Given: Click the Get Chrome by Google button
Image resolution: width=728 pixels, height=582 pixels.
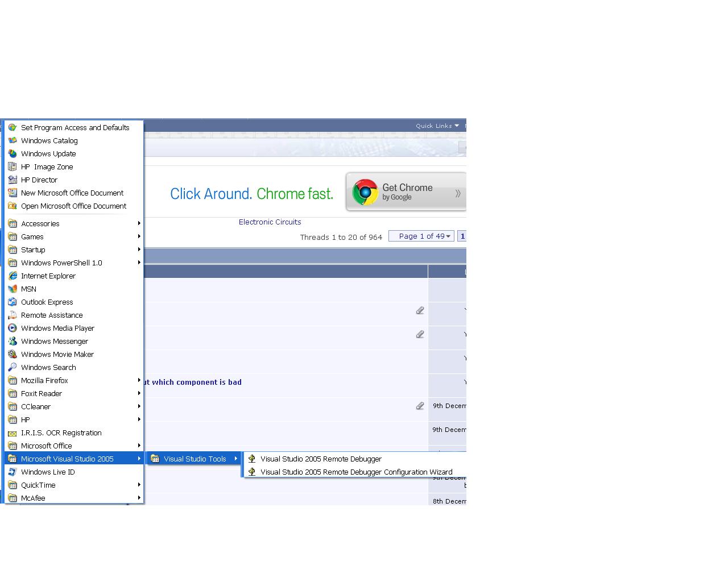Looking at the screenshot, I should pyautogui.click(x=406, y=192).
